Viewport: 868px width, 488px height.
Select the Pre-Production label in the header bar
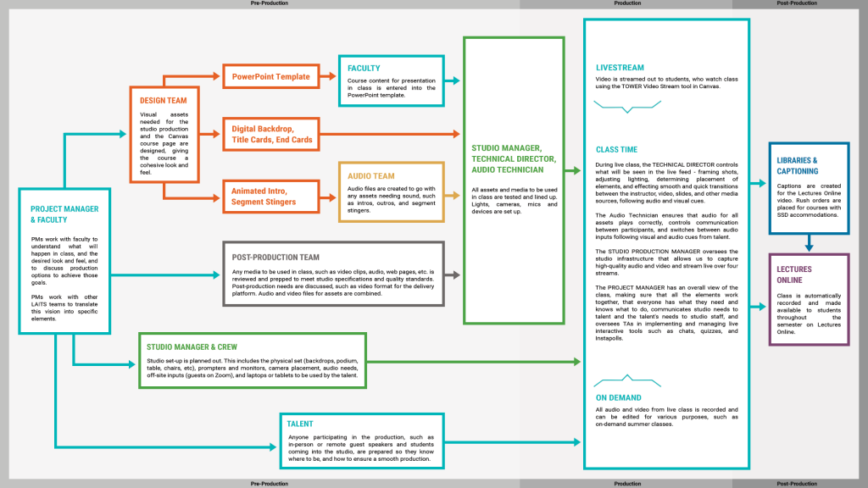[270, 3]
